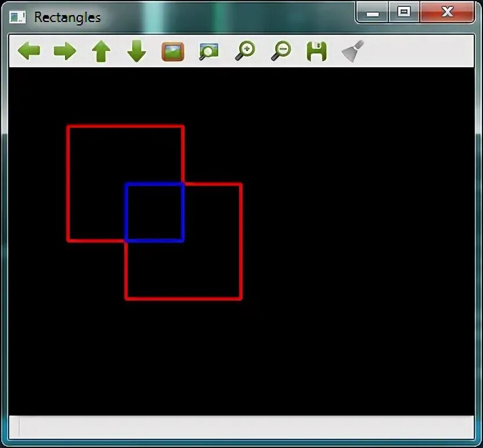Zoom in with the plus magnifier

245,51
